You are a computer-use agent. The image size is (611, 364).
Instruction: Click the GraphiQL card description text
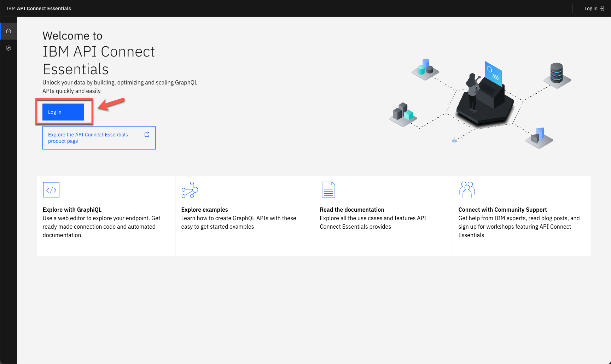tap(101, 227)
